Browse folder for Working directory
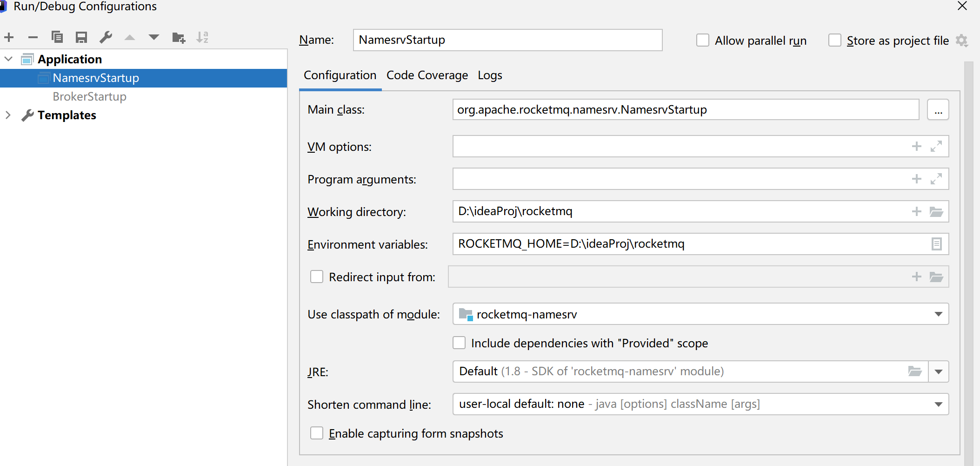 click(x=936, y=212)
